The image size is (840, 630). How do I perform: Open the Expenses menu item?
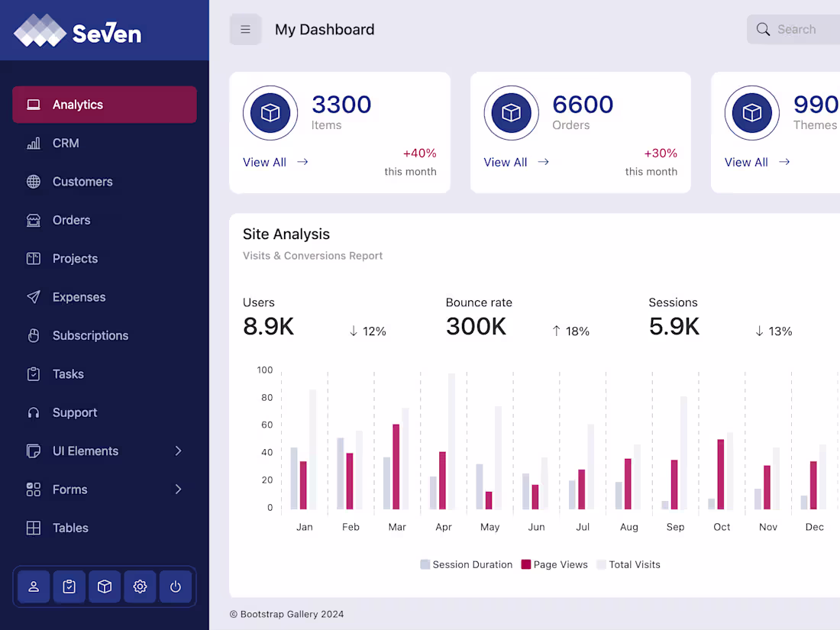(105, 297)
